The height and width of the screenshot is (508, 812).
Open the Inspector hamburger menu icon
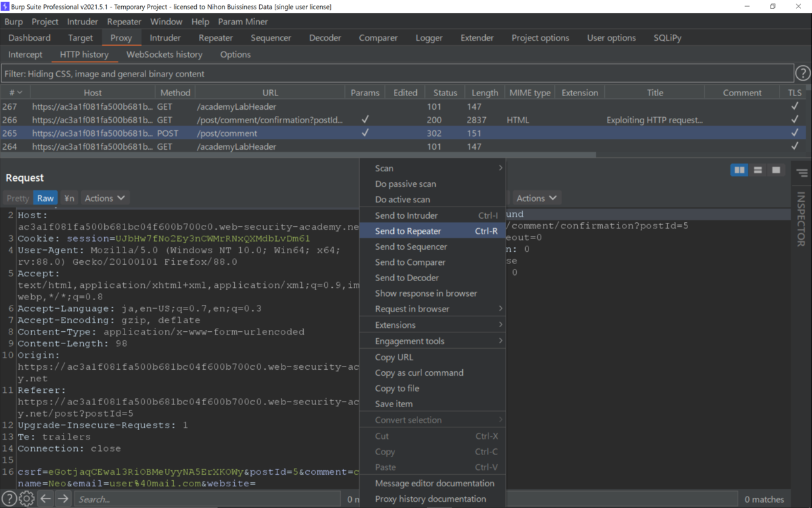(802, 173)
